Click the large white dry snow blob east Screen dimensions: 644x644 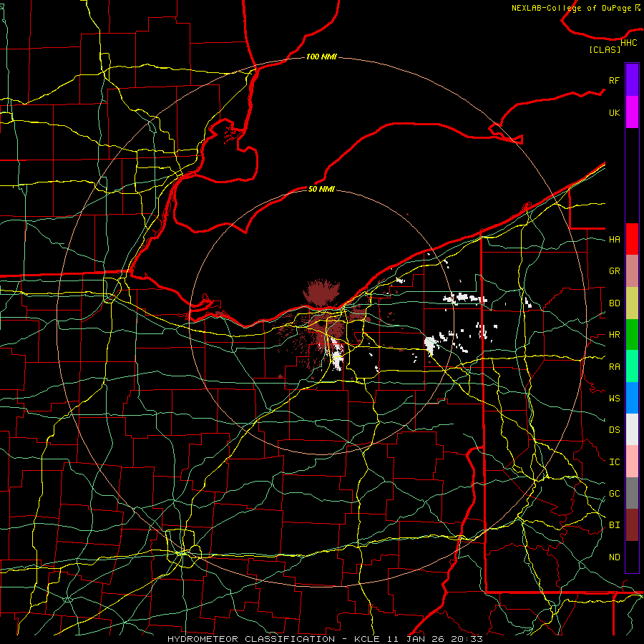tap(431, 345)
